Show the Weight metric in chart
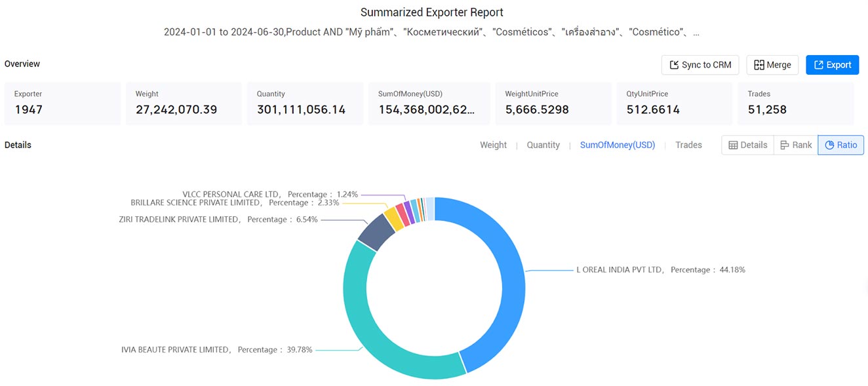This screenshot has height=386, width=868. pyautogui.click(x=493, y=145)
